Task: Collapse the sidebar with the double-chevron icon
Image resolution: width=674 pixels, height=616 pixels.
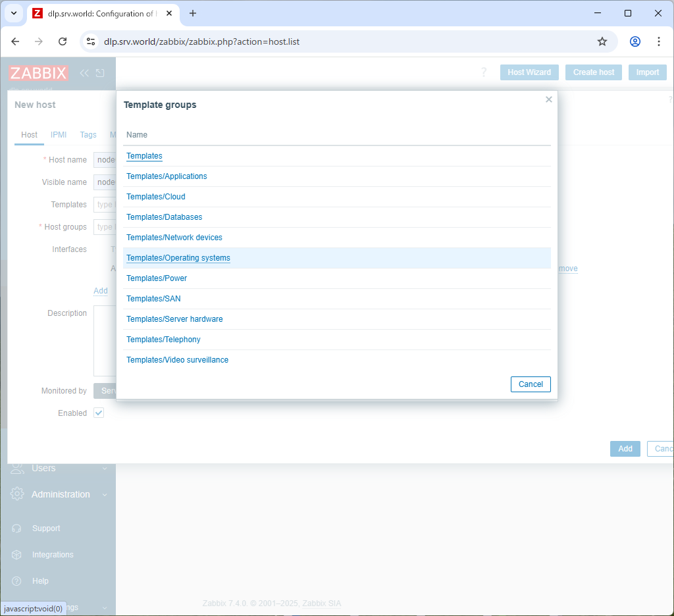Action: pos(84,73)
